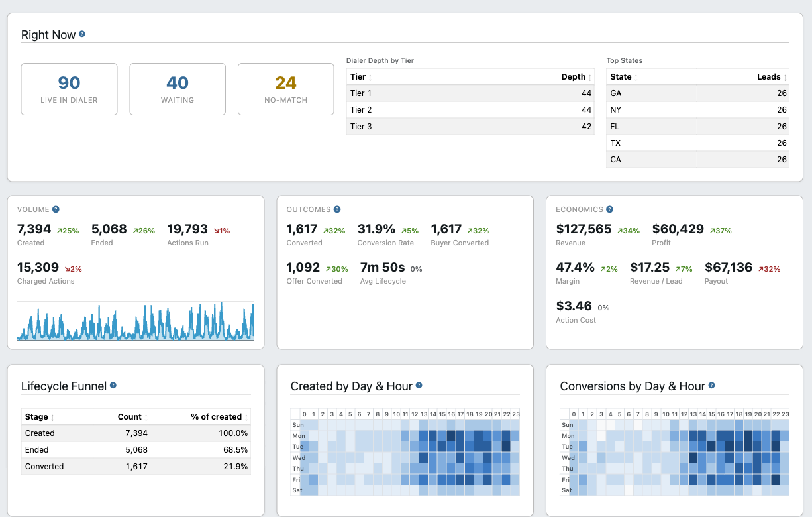Click the Ended value 5,068 in Volume
Screen dimensions: 812x517
[x=109, y=229]
